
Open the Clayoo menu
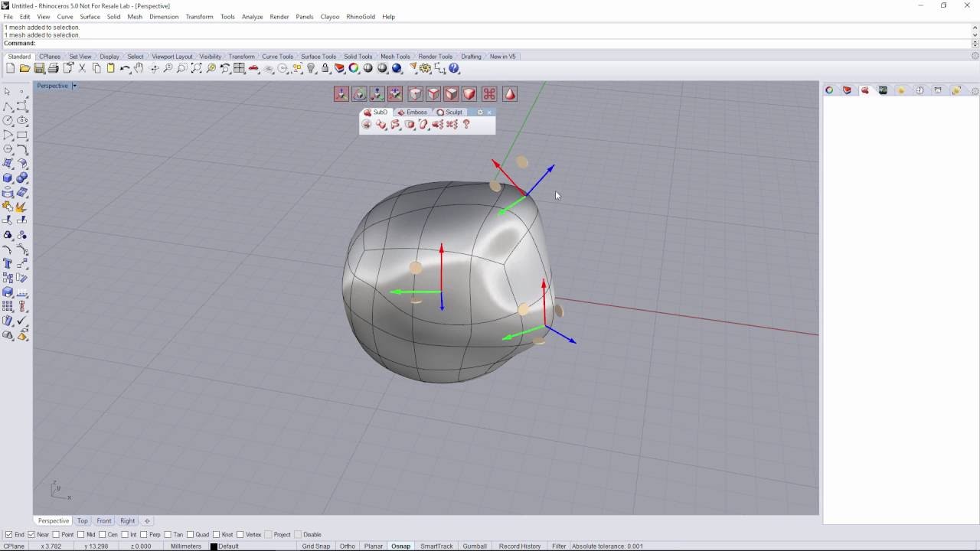pos(330,17)
